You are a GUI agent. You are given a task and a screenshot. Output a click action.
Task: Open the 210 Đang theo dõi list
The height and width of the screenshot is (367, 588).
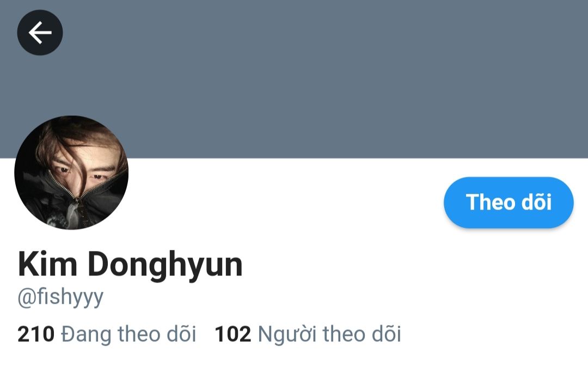(x=107, y=334)
